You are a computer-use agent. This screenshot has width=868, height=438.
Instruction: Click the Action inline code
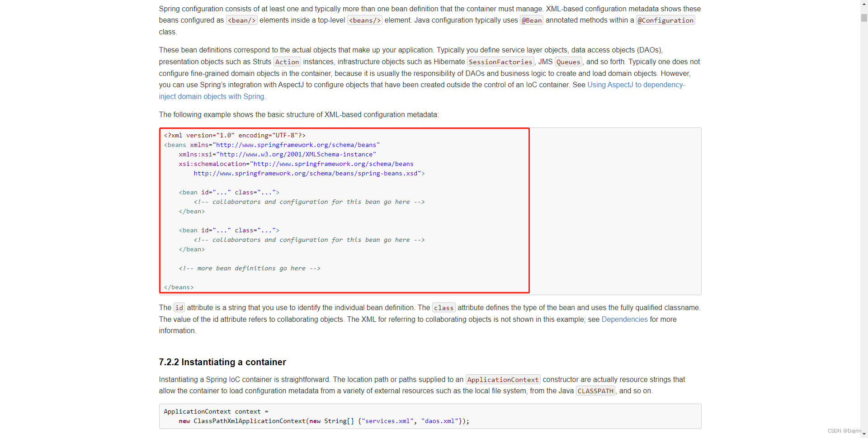click(287, 62)
